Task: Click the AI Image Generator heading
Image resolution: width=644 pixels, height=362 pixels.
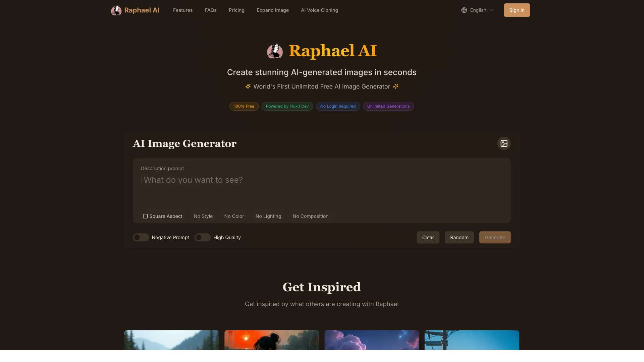Action: [x=184, y=143]
